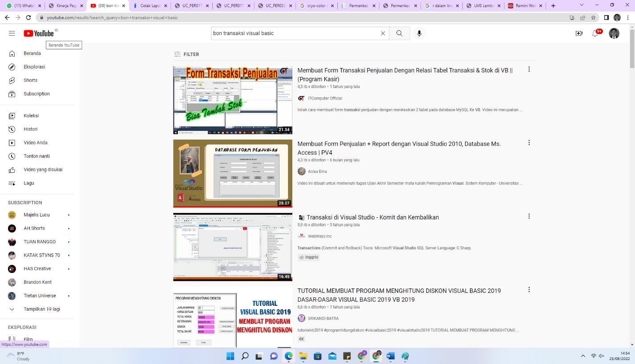This screenshot has height=364, width=635.
Task: Open video Membuat Form Transaksi Penjualan title
Action: click(405, 75)
